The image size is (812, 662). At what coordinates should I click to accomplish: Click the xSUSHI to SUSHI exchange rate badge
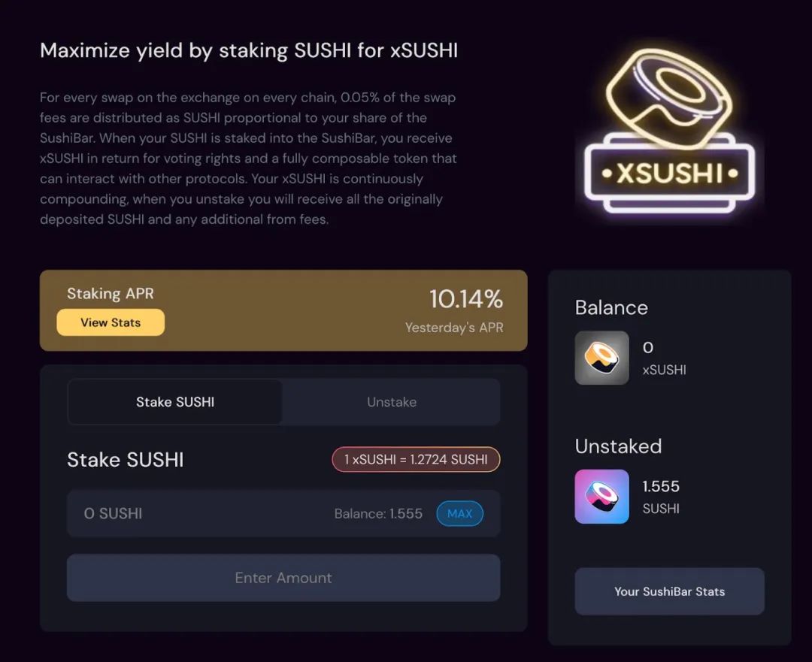[x=416, y=460]
